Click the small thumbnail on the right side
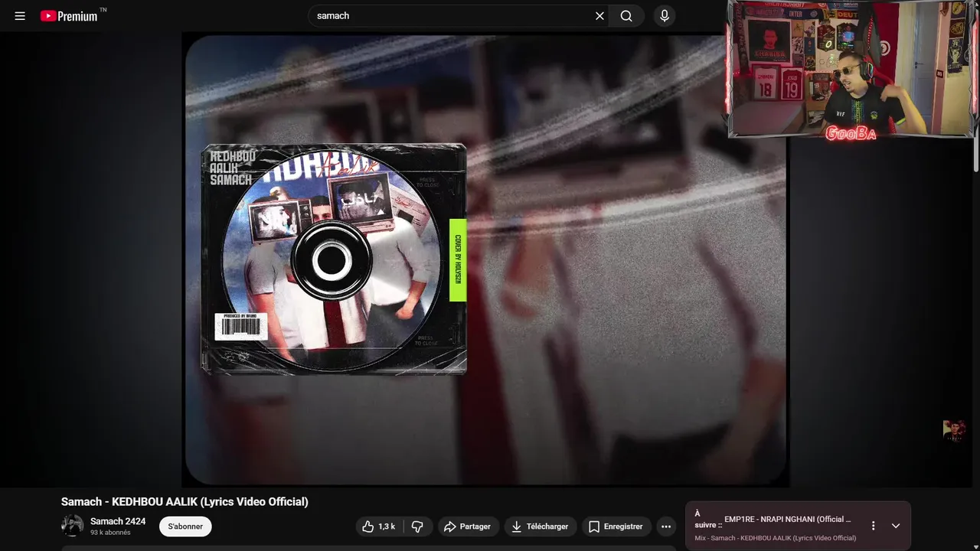 (x=954, y=430)
